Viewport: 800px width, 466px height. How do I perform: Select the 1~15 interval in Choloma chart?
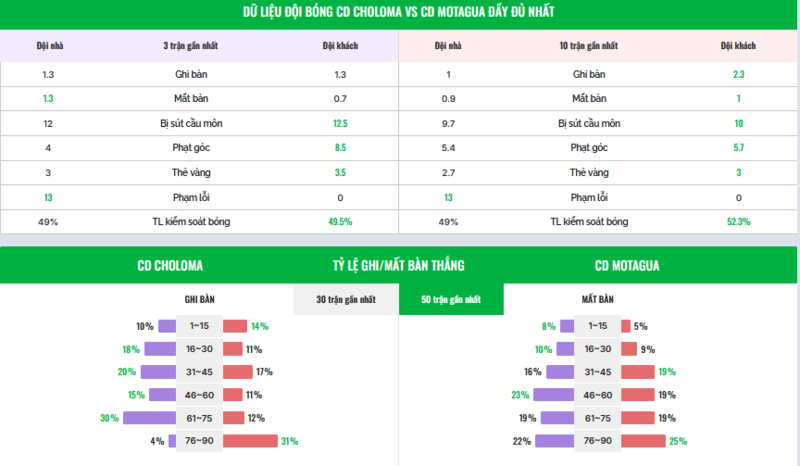pos(199,326)
